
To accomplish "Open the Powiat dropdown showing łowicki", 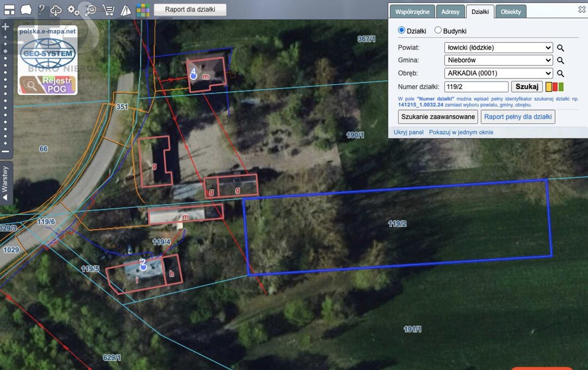I will tap(499, 48).
